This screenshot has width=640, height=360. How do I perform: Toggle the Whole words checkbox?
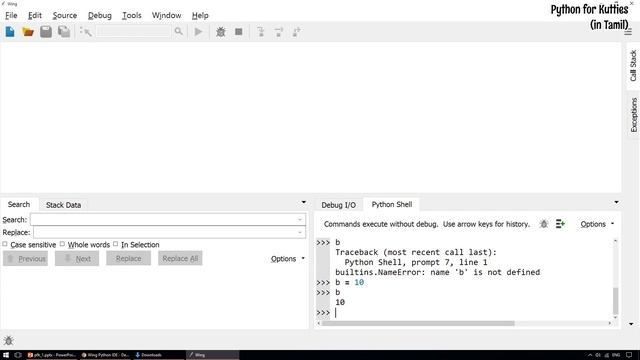62,244
